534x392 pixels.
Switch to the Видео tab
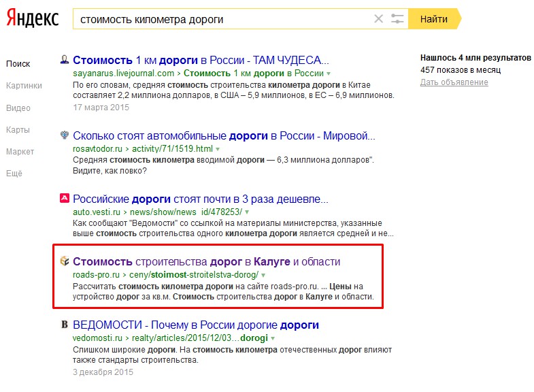(x=18, y=108)
